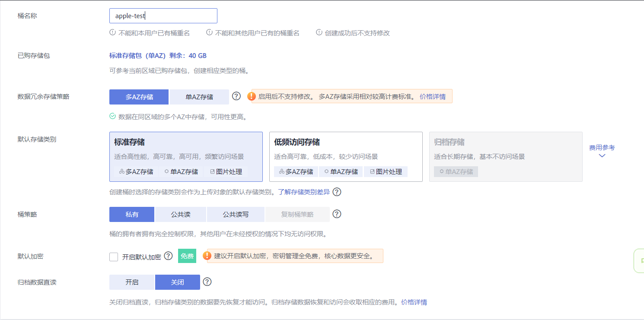Viewport: 644px width, 320px height.
Task: Select 单AZ存储 radio in 标准存储 card
Action: coord(181,171)
